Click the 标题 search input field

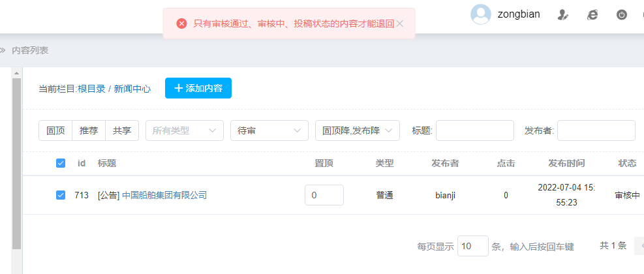pos(474,130)
